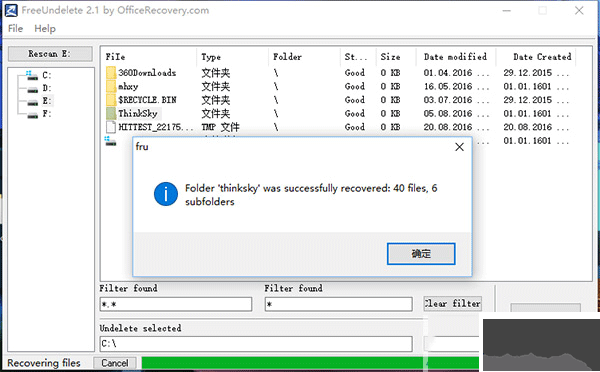Image resolution: width=600 pixels, height=372 pixels.
Task: Click the *.* filter input field
Action: click(176, 304)
